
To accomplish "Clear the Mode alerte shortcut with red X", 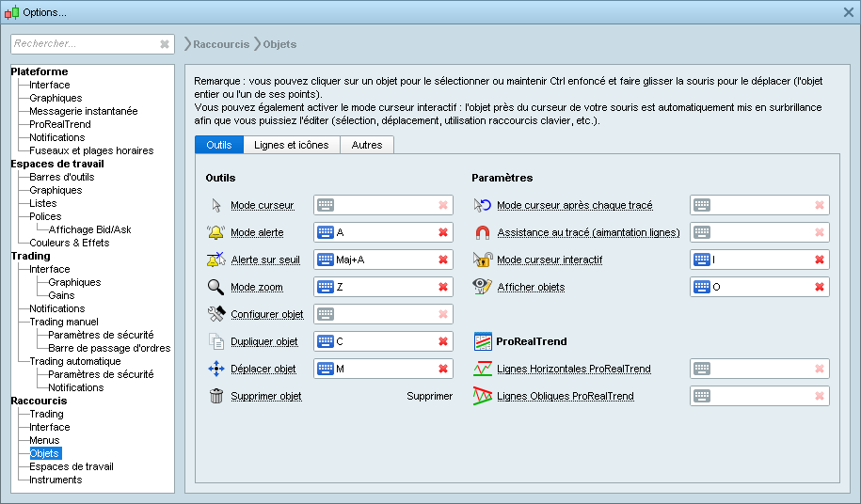I will click(442, 232).
